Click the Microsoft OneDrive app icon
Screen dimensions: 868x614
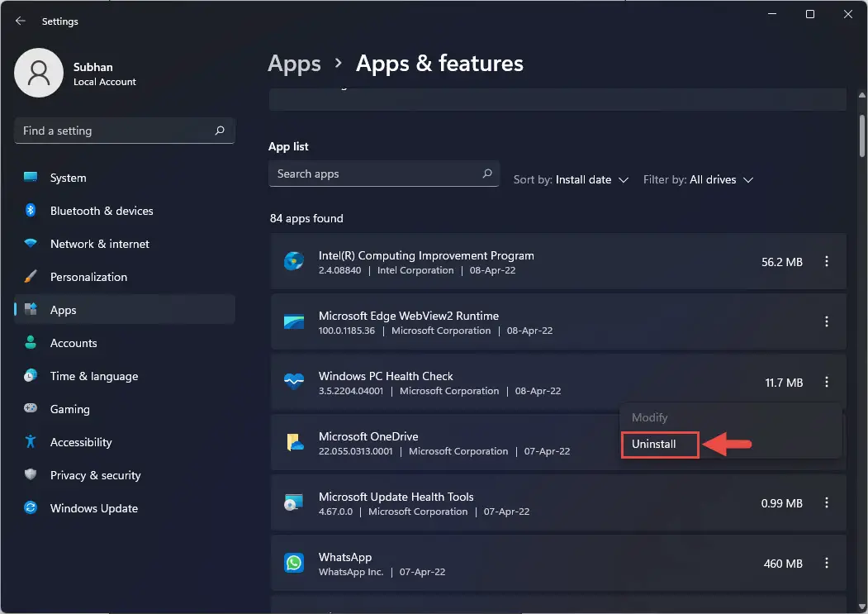(x=295, y=442)
